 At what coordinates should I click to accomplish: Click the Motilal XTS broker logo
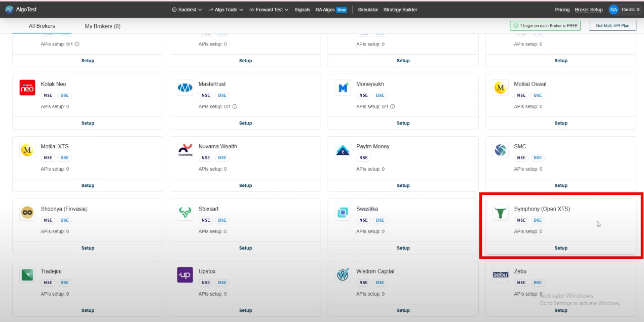click(x=27, y=150)
